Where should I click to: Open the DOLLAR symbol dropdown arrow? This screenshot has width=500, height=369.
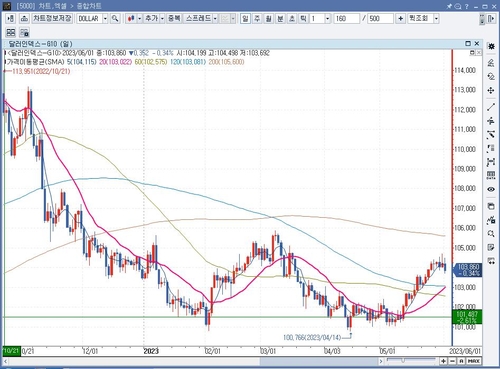click(105, 19)
